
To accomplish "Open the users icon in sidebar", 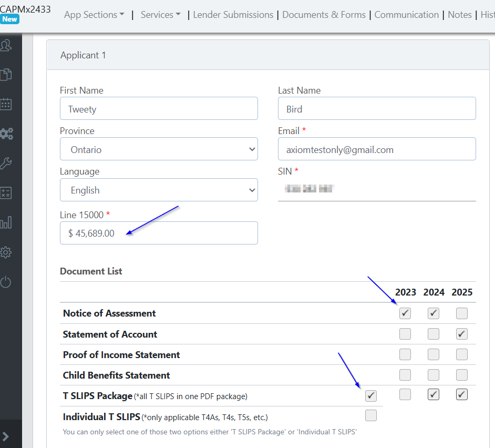I will 6,45.
